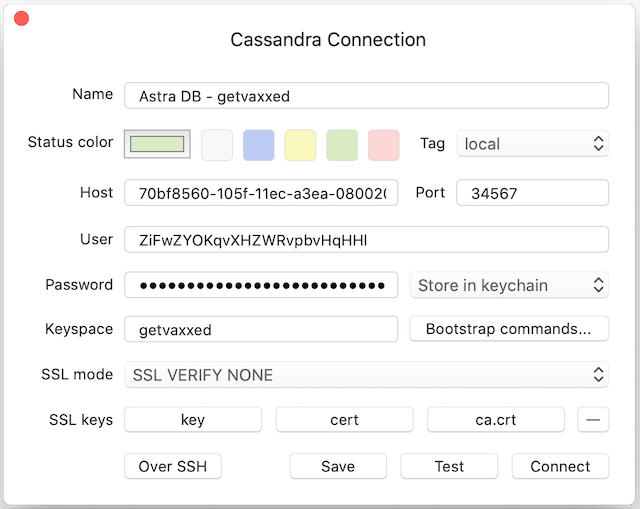Choose the SSL cert file button
640x509 pixels.
pos(344,419)
